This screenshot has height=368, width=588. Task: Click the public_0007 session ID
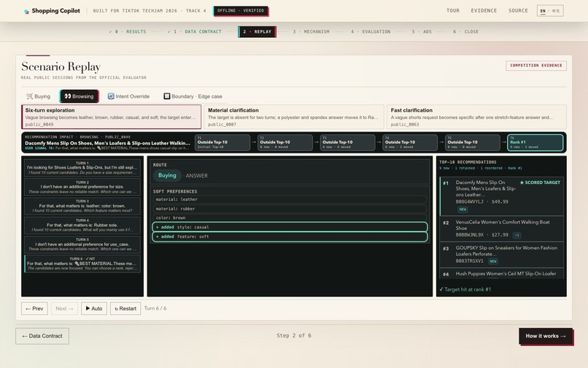(222, 124)
